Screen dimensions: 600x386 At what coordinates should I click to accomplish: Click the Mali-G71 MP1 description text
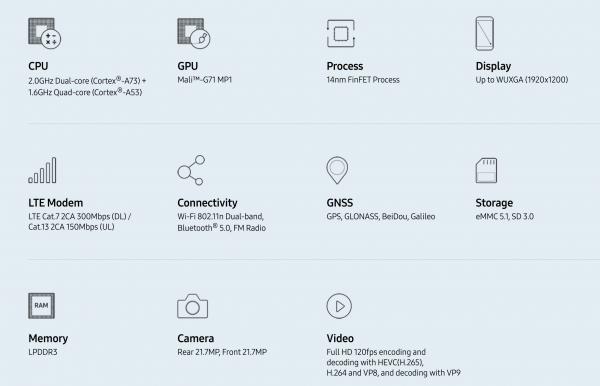[205, 80]
